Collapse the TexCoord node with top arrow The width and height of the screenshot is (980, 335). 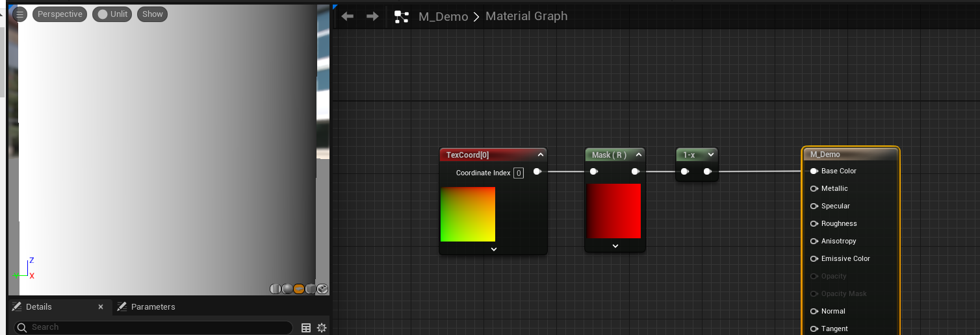pyautogui.click(x=540, y=155)
